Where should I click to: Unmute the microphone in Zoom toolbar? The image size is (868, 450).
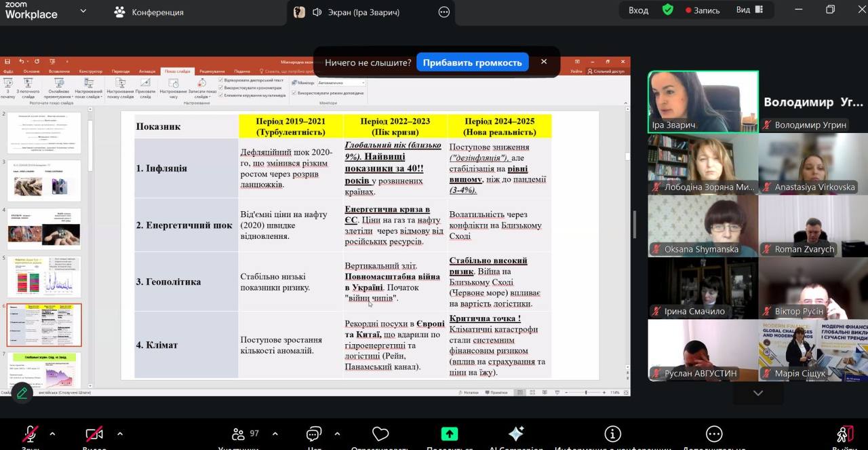point(31,434)
